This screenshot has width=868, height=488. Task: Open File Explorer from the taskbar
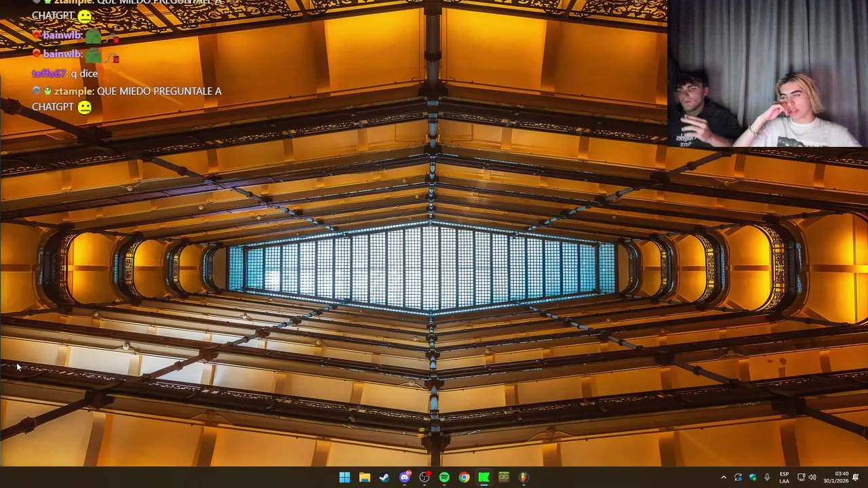[x=365, y=477]
